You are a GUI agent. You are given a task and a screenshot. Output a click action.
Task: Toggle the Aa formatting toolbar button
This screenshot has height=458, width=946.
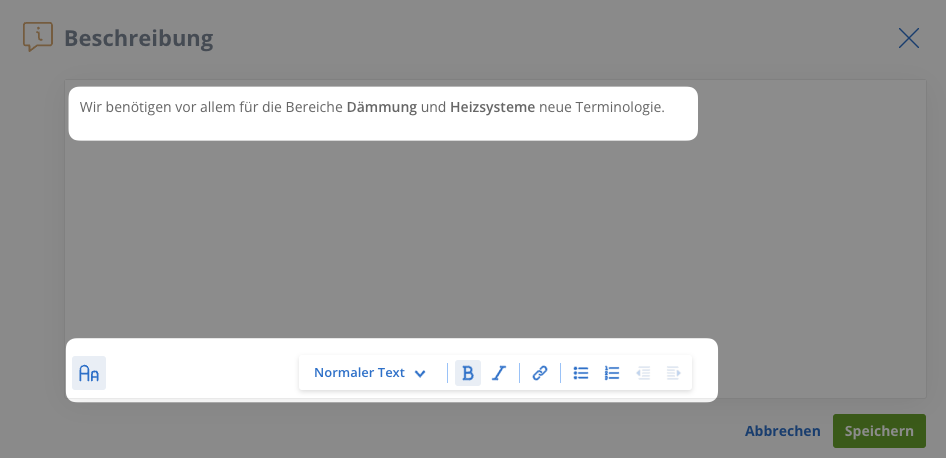pos(89,373)
